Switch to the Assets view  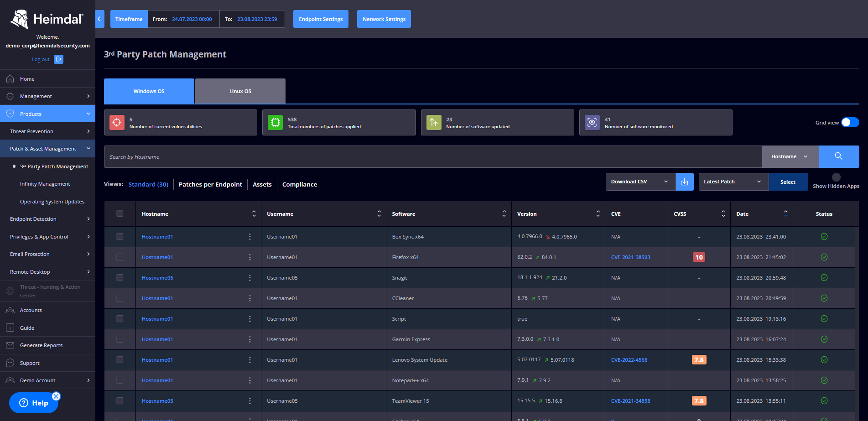tap(262, 184)
